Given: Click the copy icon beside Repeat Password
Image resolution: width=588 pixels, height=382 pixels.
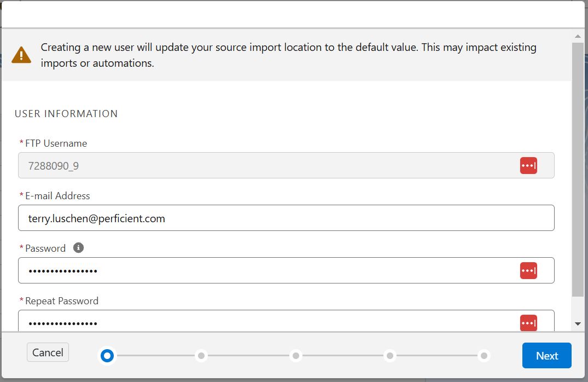Looking at the screenshot, I should tap(528, 323).
